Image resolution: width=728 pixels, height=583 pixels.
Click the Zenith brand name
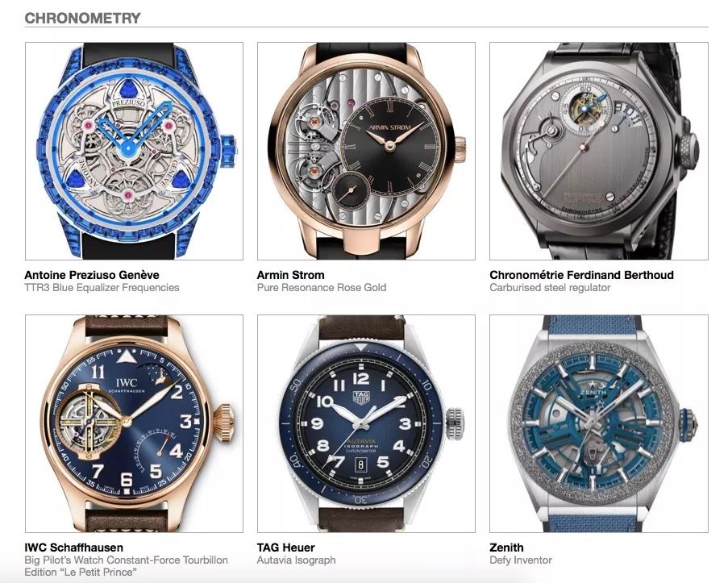506,548
